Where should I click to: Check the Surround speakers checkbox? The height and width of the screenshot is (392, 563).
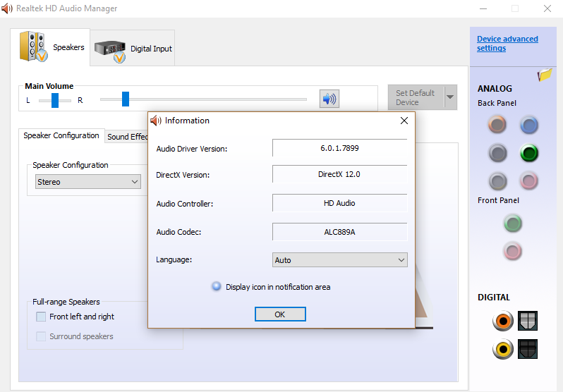click(x=41, y=336)
